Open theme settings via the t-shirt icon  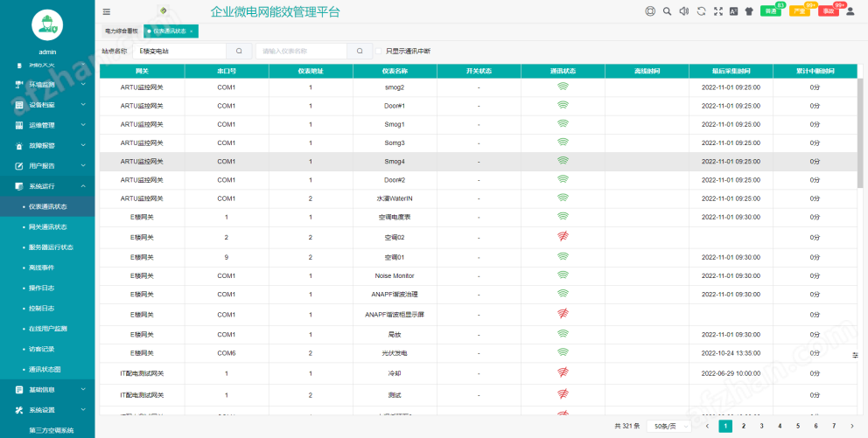coord(749,11)
